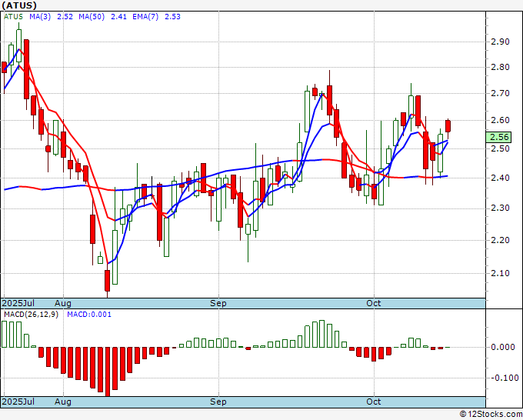Click the 2.50 price axis label
The image size is (523, 420).
(500, 148)
